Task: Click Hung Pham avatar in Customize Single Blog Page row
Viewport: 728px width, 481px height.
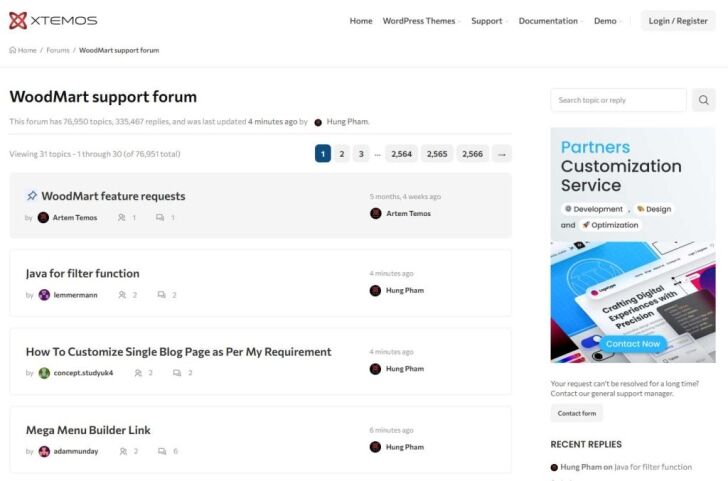Action: point(375,369)
